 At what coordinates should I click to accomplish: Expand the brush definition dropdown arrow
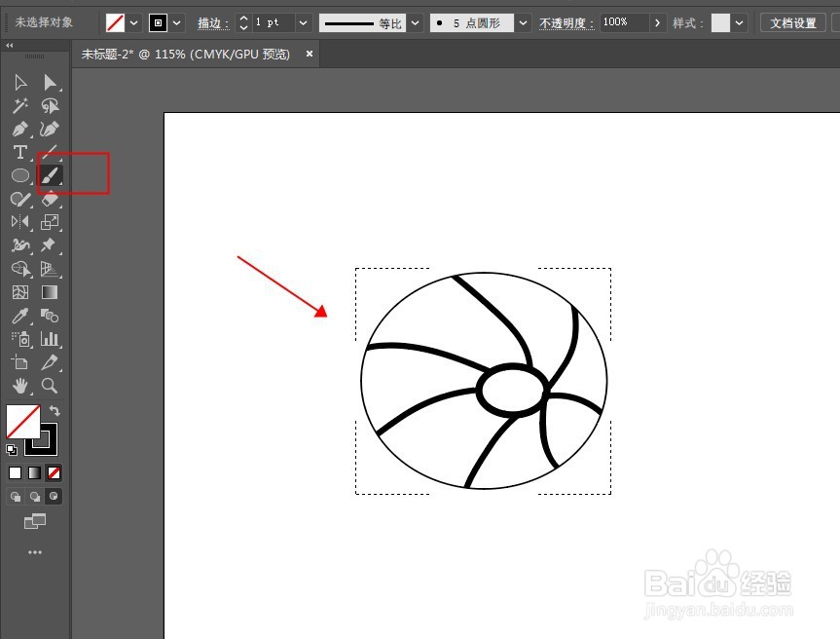pos(523,23)
